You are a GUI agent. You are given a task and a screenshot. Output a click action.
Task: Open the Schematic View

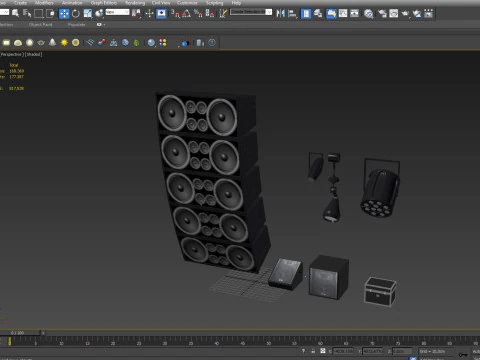354,13
